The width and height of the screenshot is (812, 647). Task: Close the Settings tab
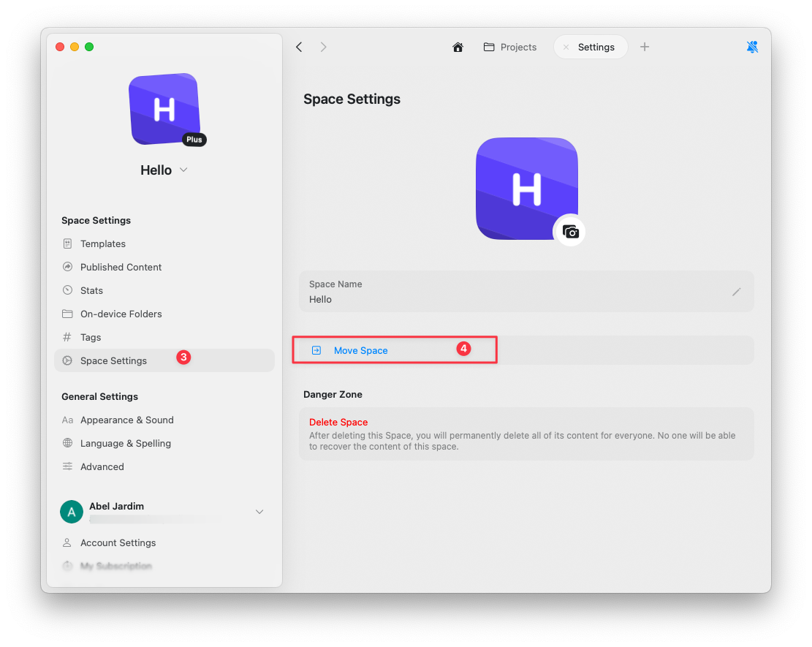pos(566,47)
